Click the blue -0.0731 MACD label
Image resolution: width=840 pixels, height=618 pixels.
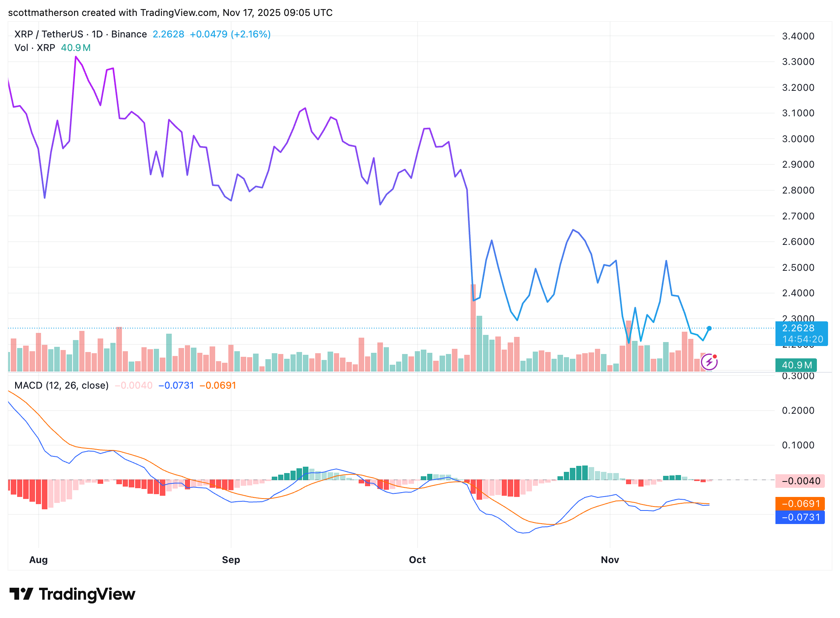point(800,517)
